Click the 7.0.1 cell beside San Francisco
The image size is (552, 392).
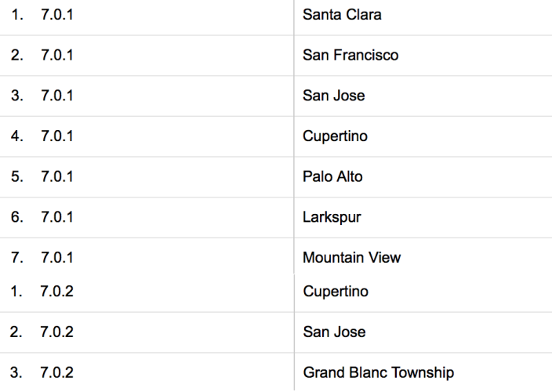click(x=56, y=56)
